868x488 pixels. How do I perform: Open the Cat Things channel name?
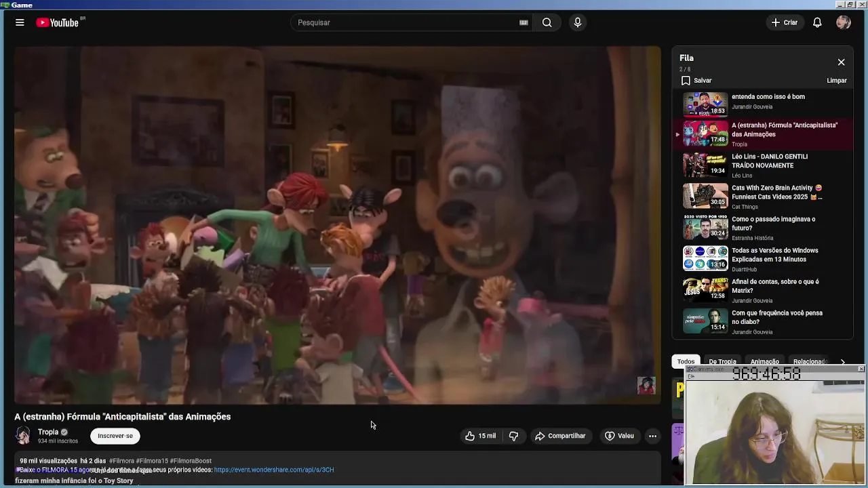pos(745,207)
